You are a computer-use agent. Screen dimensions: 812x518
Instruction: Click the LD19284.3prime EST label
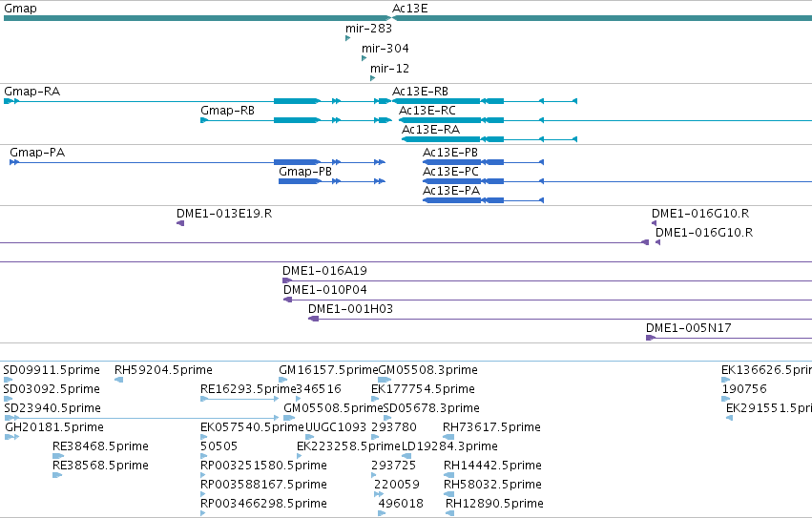click(450, 446)
